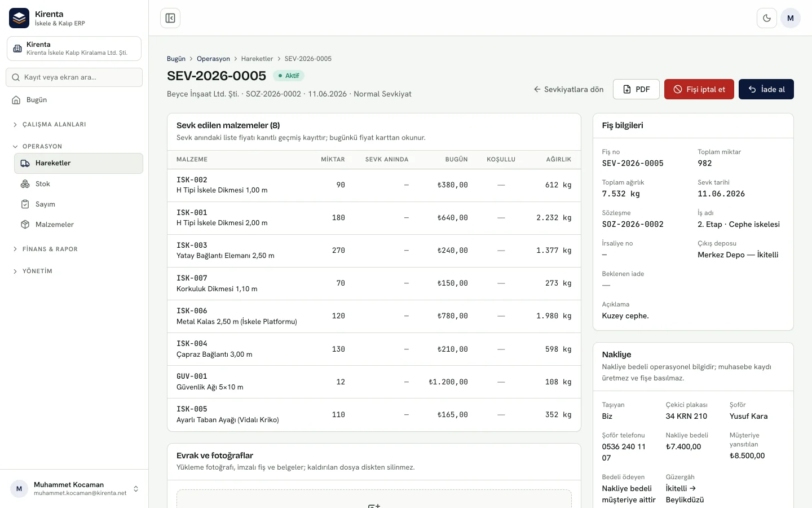Click the search magnifier icon
Screen dimensions: 812x508
pos(16,77)
